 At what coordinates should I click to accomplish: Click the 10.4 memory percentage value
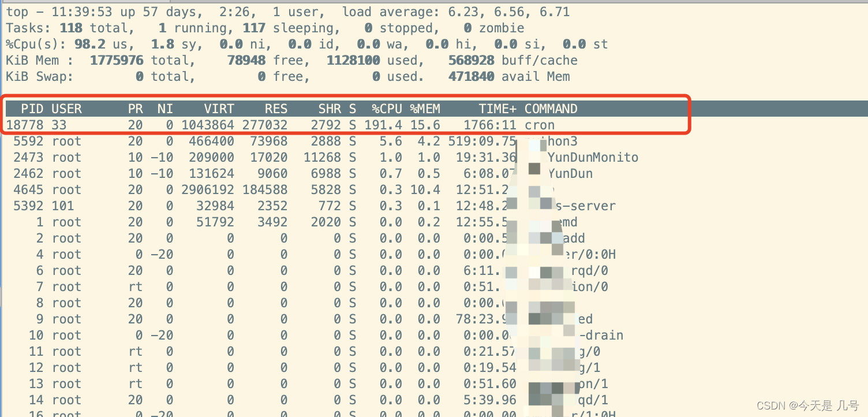point(425,189)
